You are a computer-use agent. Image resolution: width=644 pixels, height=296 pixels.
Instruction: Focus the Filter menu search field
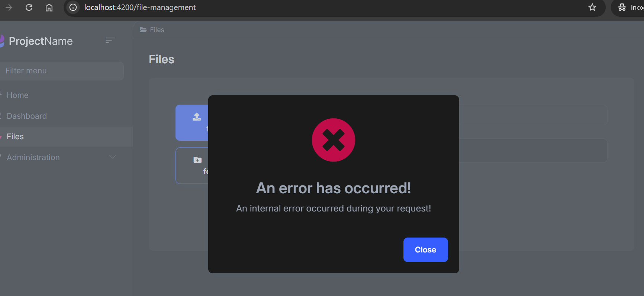(62, 71)
